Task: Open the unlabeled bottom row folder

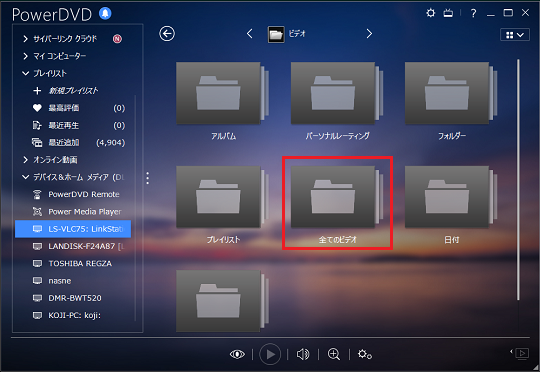Action: (x=222, y=301)
